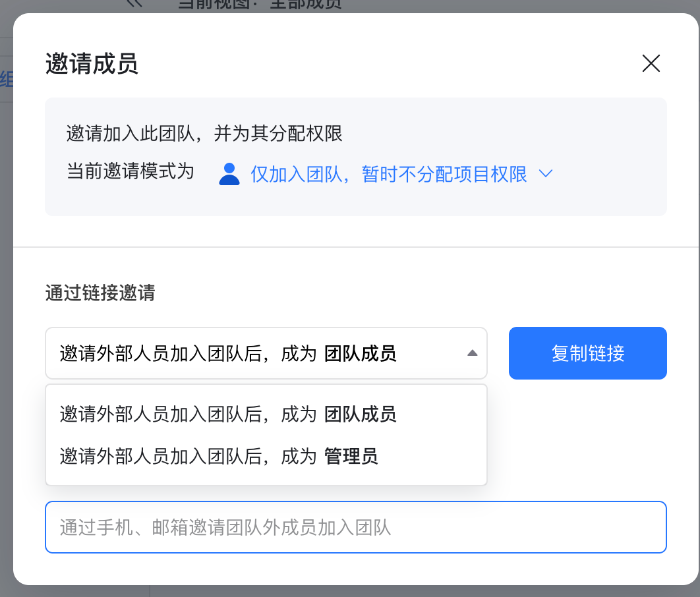Close the 邀请成员 dialog with the X
This screenshot has height=597, width=700.
tap(651, 63)
